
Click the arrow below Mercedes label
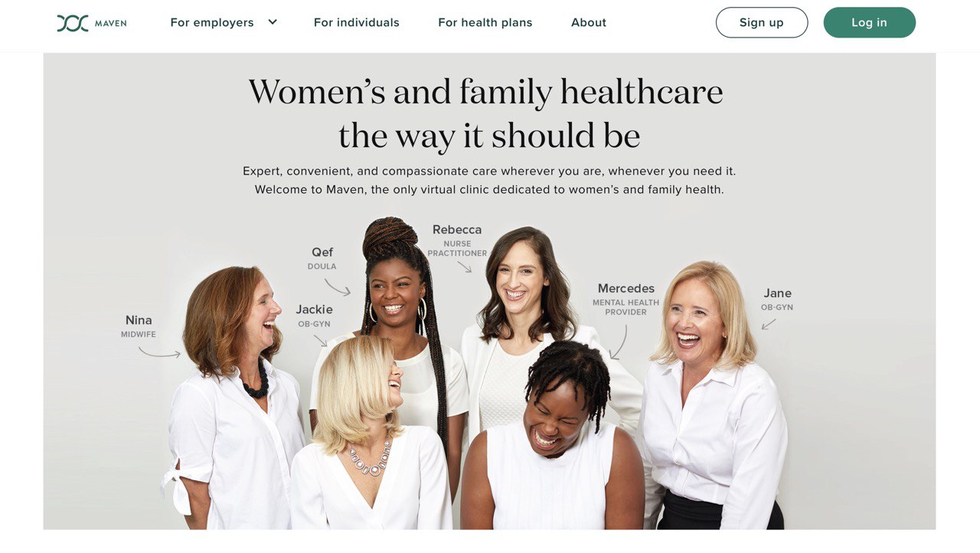coord(619,342)
